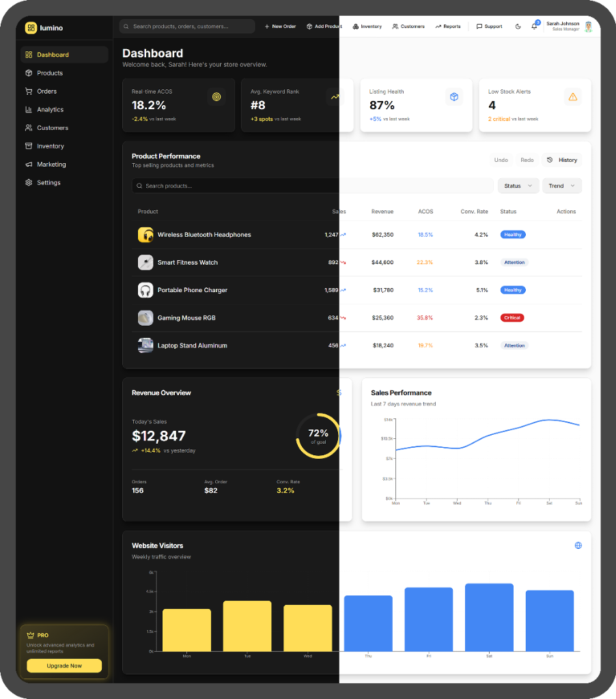Open the Analytics section from the sidebar
The image size is (616, 699).
[27, 109]
